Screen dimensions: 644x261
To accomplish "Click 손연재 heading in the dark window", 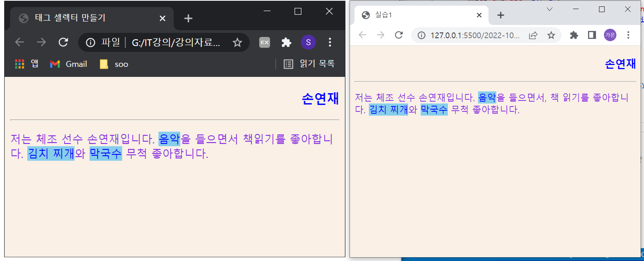I will pos(320,99).
